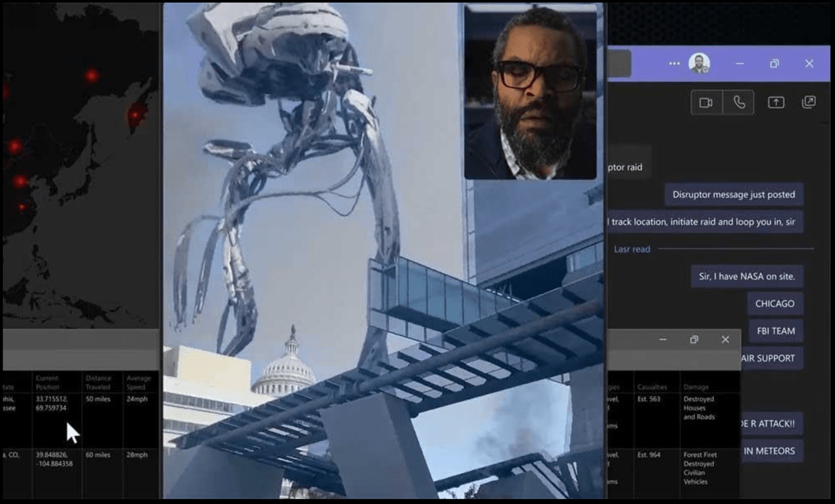Click the 'Est. 964' casualties cell

coord(649,455)
